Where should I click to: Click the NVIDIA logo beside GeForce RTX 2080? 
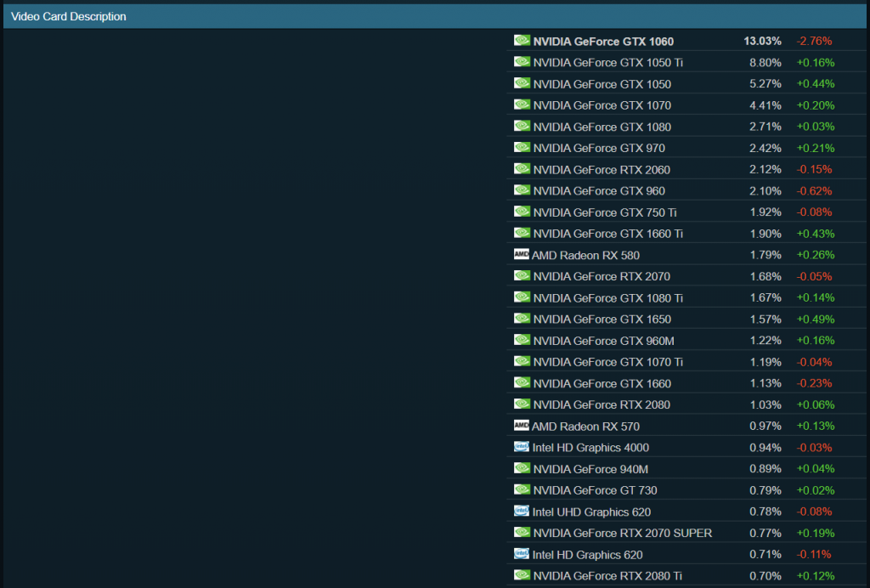tap(522, 404)
